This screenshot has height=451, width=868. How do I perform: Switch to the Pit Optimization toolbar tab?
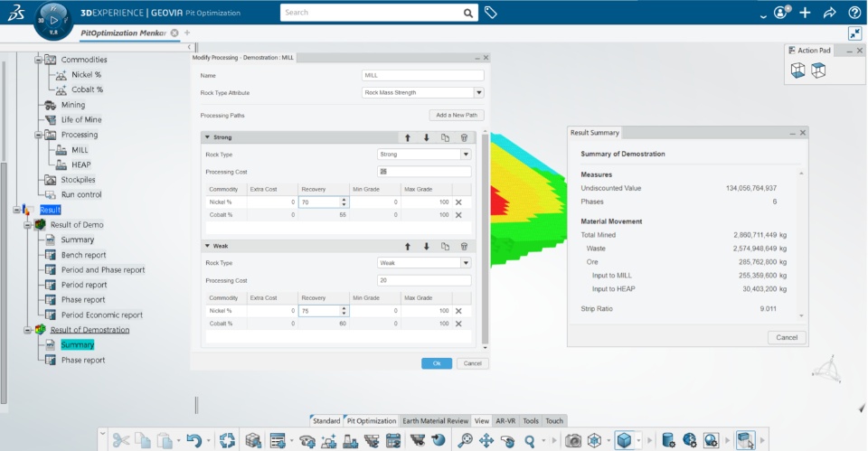tap(371, 420)
